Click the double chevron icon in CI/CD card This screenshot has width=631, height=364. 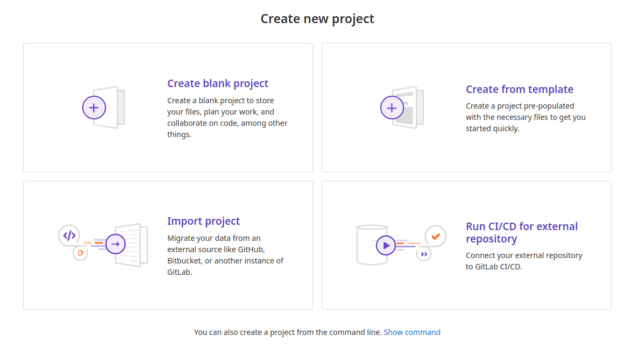click(424, 254)
